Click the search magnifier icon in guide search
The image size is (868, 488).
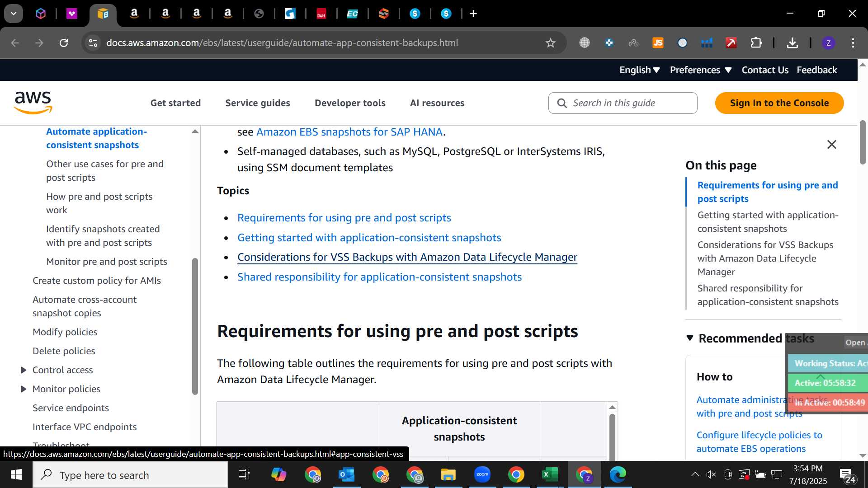click(x=562, y=103)
